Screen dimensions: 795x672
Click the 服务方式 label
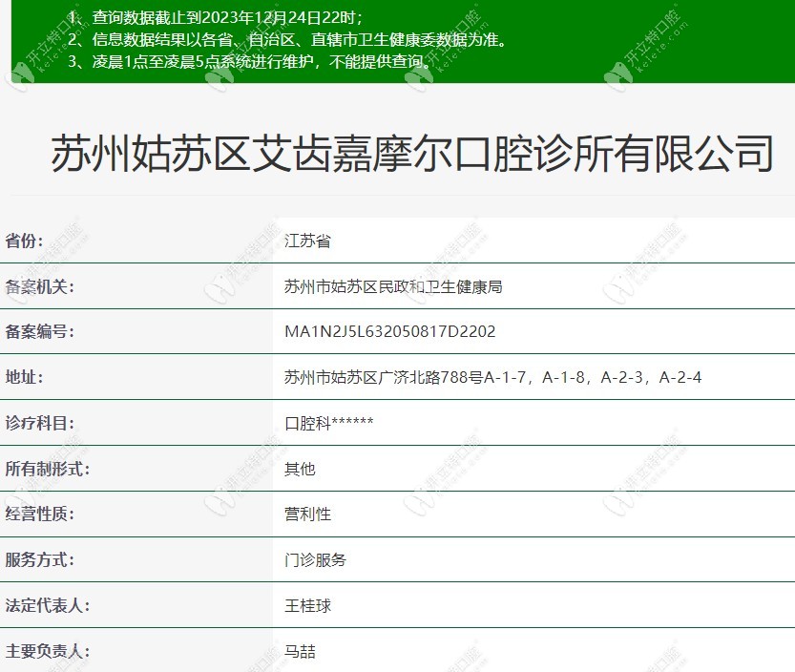click(x=39, y=559)
